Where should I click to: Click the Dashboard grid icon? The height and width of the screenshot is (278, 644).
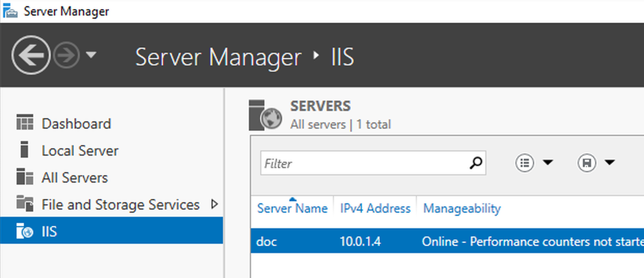point(25,123)
